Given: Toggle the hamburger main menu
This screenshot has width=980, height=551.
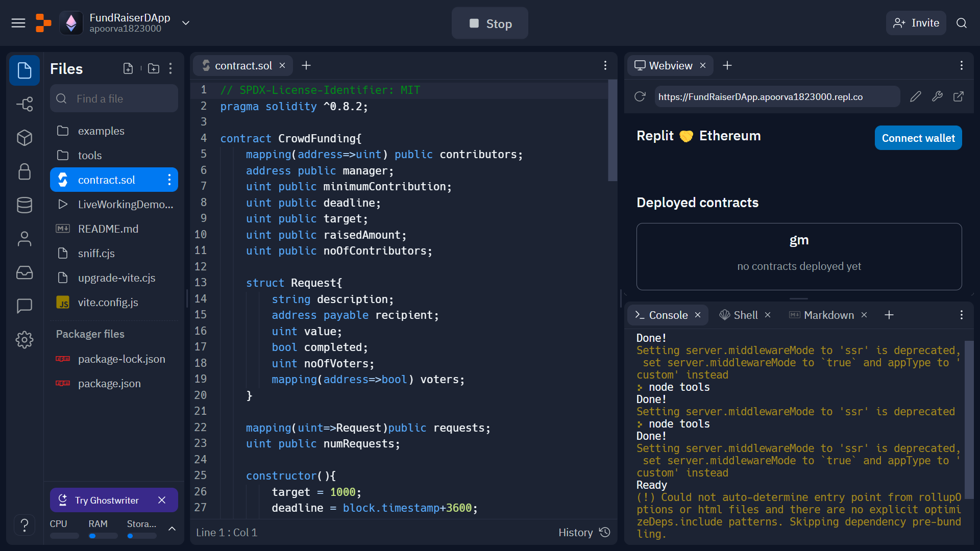Looking at the screenshot, I should 18,23.
